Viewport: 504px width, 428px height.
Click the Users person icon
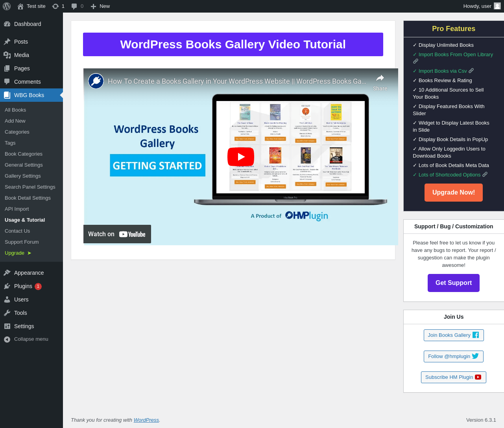click(x=7, y=299)
